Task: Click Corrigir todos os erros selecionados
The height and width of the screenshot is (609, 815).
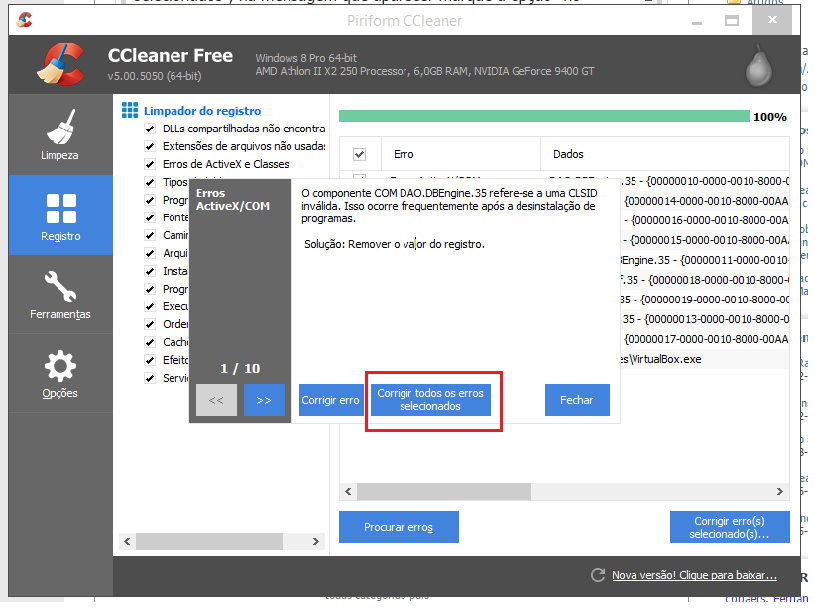Action: pyautogui.click(x=431, y=400)
